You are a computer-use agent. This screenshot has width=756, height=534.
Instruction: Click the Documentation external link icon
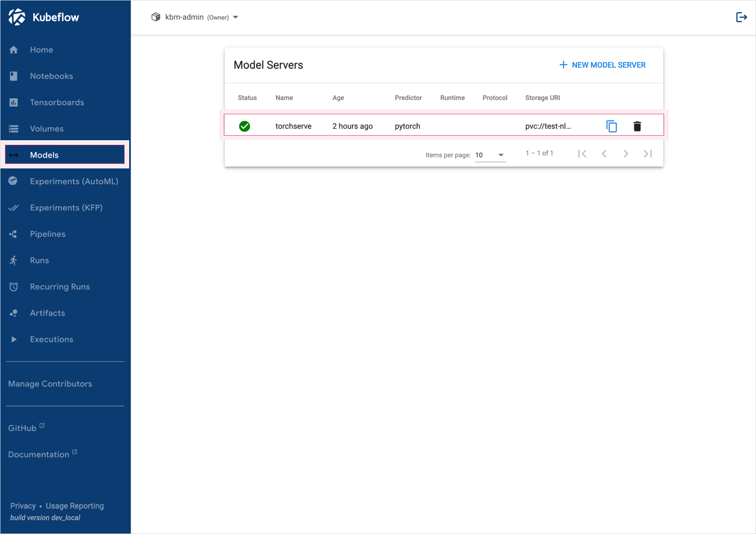coord(75,452)
